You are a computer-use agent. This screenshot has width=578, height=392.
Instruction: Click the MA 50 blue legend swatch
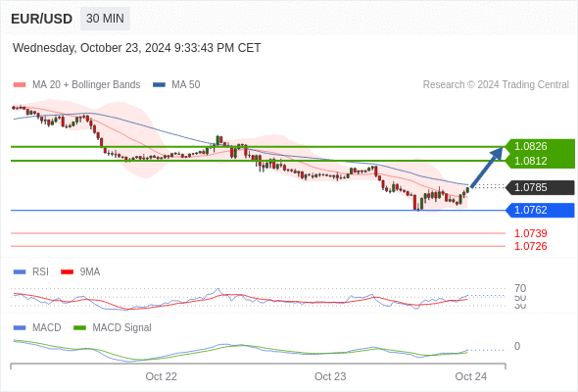159,85
